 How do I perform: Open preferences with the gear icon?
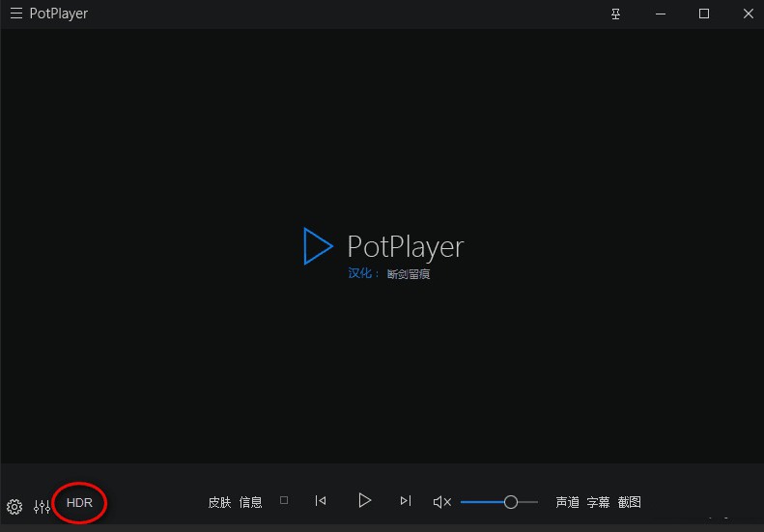coord(14,507)
